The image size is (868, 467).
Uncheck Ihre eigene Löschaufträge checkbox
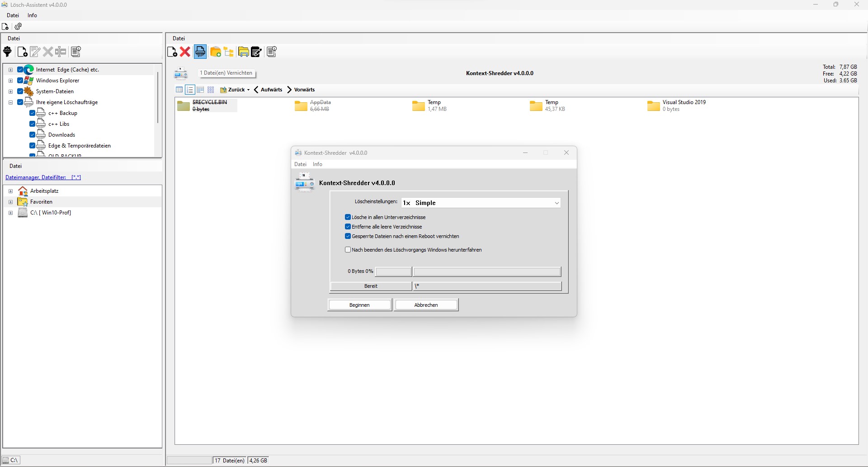20,102
